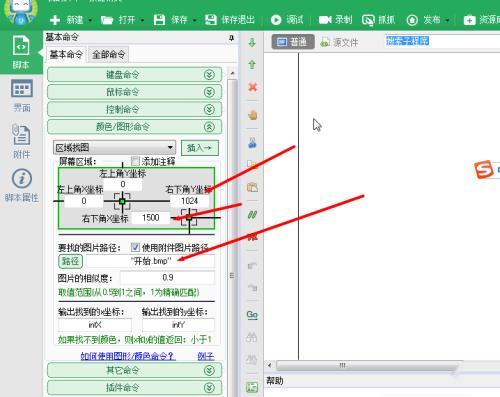Select the 源文件 source view tab

(x=339, y=42)
